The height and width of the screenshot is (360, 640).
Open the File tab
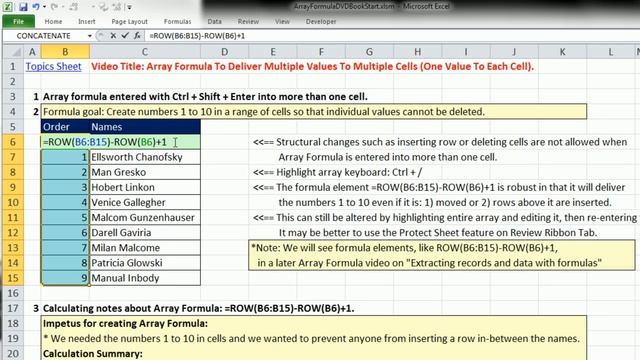[x=18, y=21]
